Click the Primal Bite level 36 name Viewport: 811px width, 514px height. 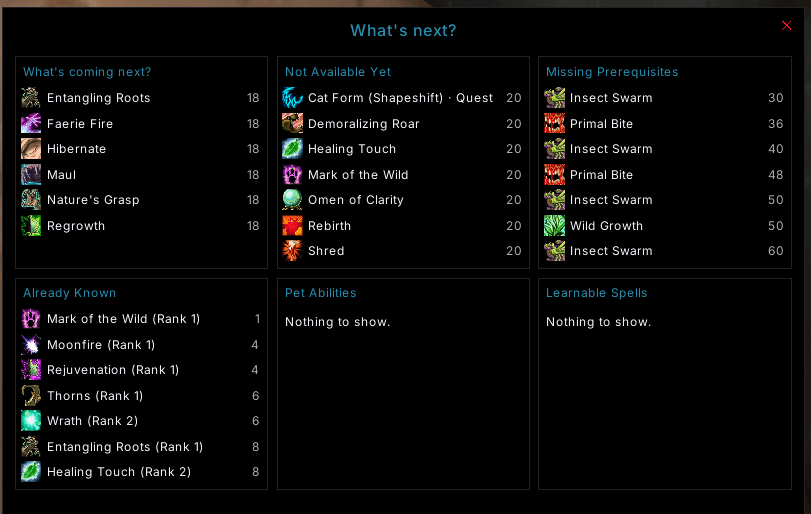pos(601,124)
